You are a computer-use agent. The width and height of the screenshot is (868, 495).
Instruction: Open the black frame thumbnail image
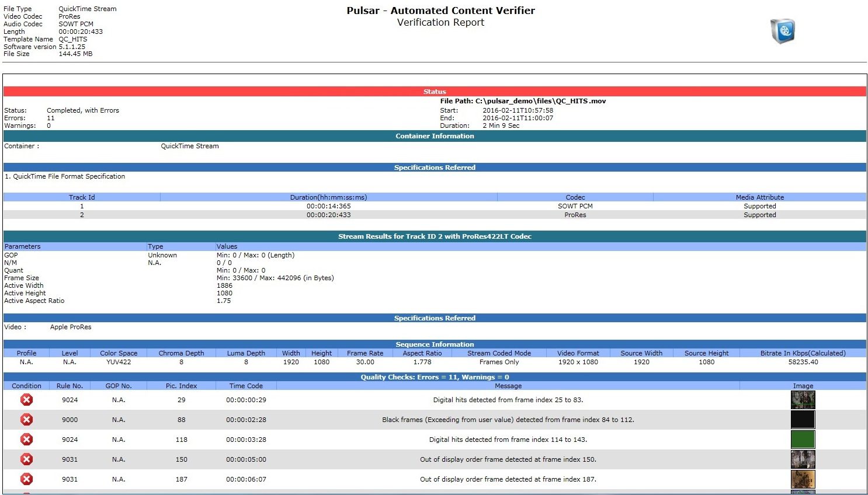point(803,420)
